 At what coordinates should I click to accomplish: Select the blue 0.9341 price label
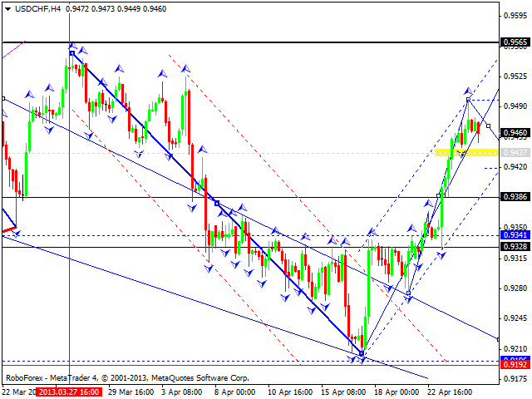[x=514, y=235]
